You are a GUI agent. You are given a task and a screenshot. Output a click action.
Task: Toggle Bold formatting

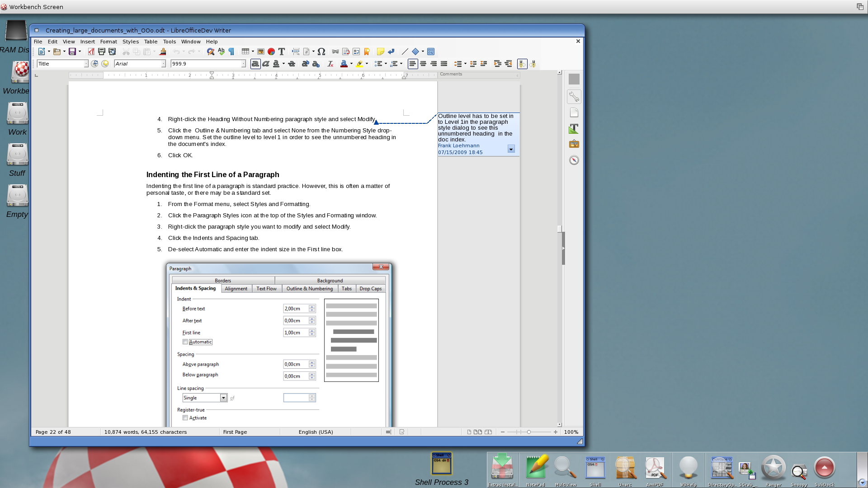tap(255, 64)
